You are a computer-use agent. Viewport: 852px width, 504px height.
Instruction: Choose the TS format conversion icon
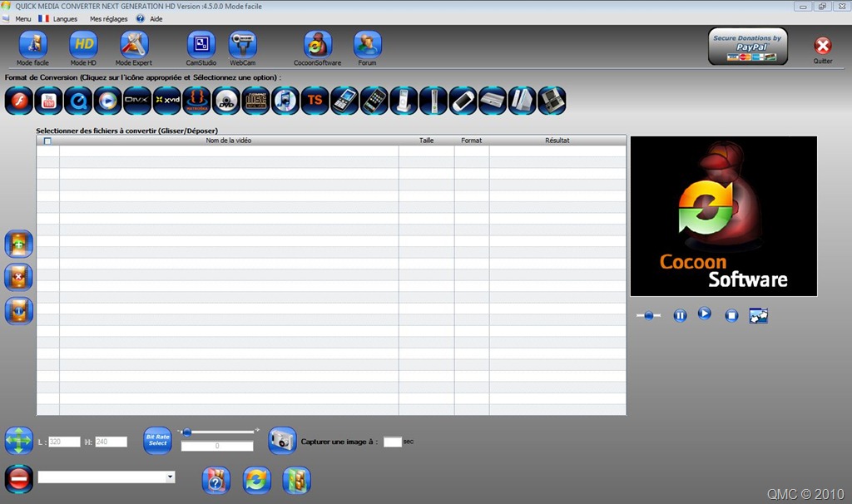[315, 101]
